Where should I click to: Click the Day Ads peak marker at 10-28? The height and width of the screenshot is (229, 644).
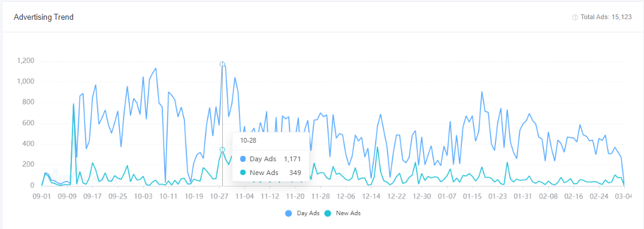coord(222,64)
